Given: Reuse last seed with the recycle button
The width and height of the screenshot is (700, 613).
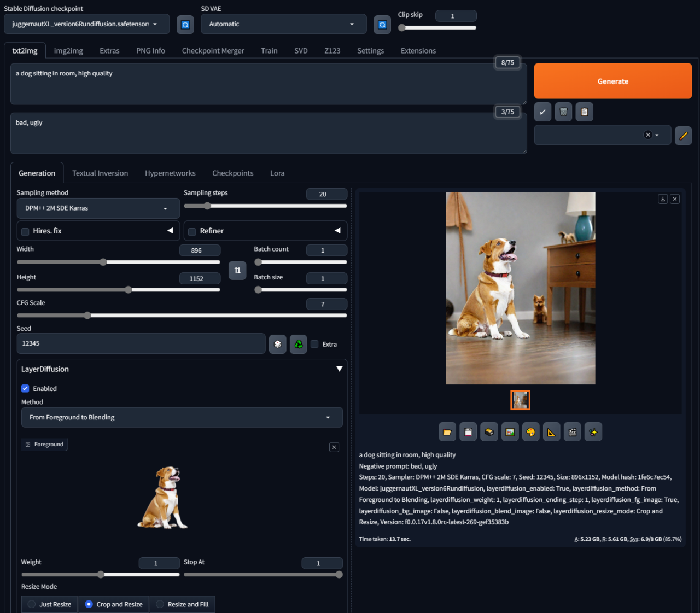Looking at the screenshot, I should [x=299, y=344].
